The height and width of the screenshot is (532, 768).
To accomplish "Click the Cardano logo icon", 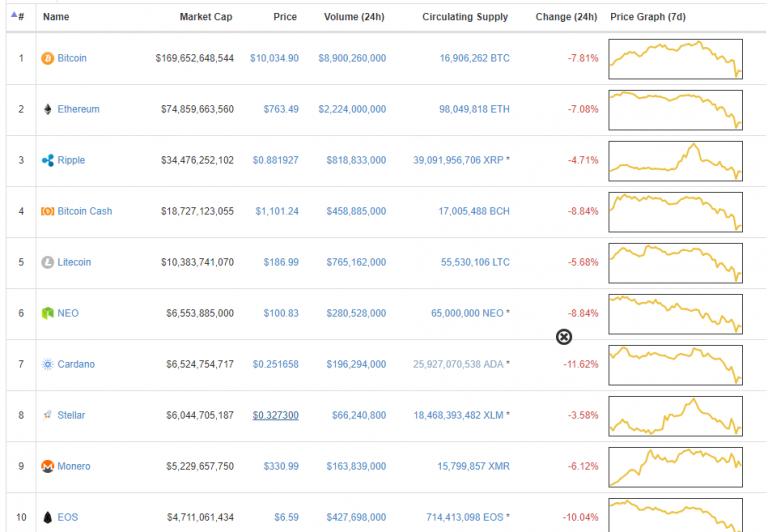I will (x=47, y=364).
